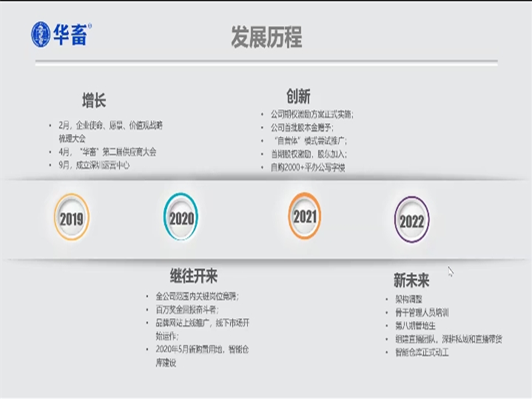Select the 架构调整 bullet item
The image size is (532, 399).
408,299
